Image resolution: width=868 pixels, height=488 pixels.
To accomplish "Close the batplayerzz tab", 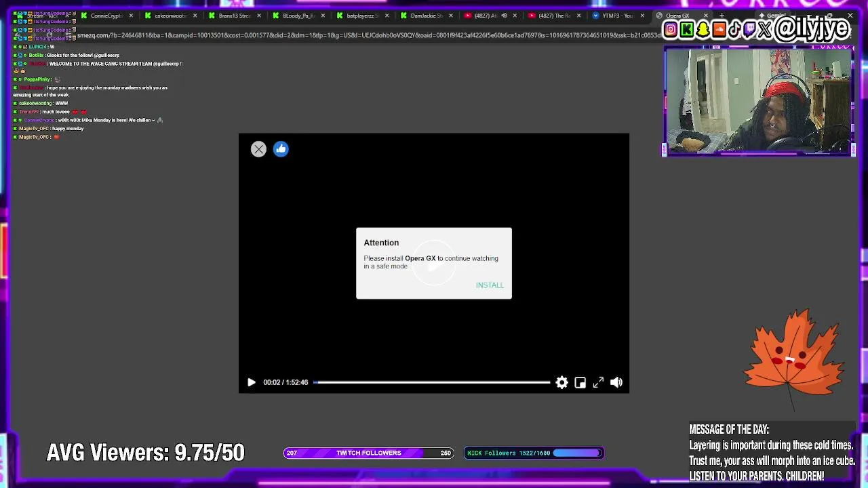I will tap(387, 16).
